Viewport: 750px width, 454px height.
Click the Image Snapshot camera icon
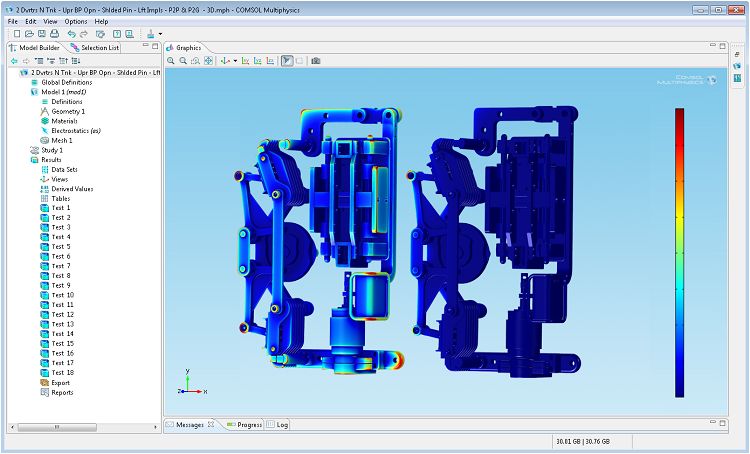coord(316,61)
